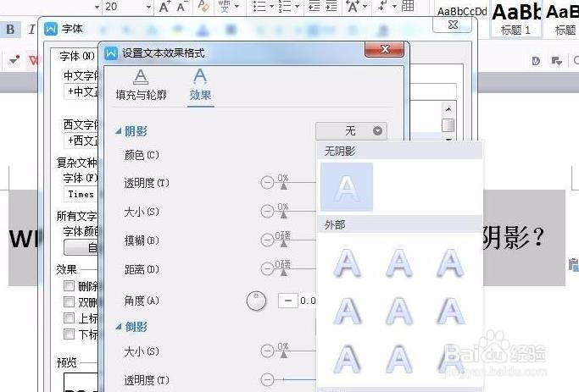579x392 pixels.
Task: Choose shadow preset in second row, middle column of 外部
Action: click(399, 312)
